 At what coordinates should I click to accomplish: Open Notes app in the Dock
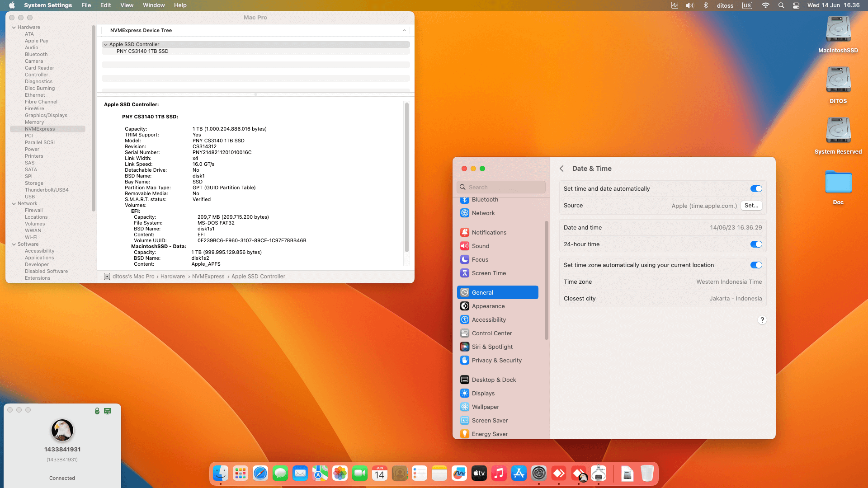point(439,474)
